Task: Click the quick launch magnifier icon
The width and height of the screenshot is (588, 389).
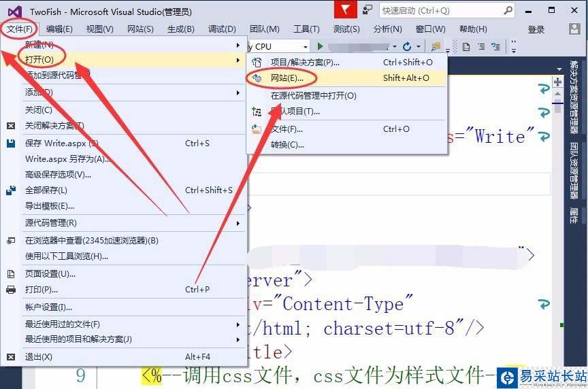Action: [x=508, y=10]
